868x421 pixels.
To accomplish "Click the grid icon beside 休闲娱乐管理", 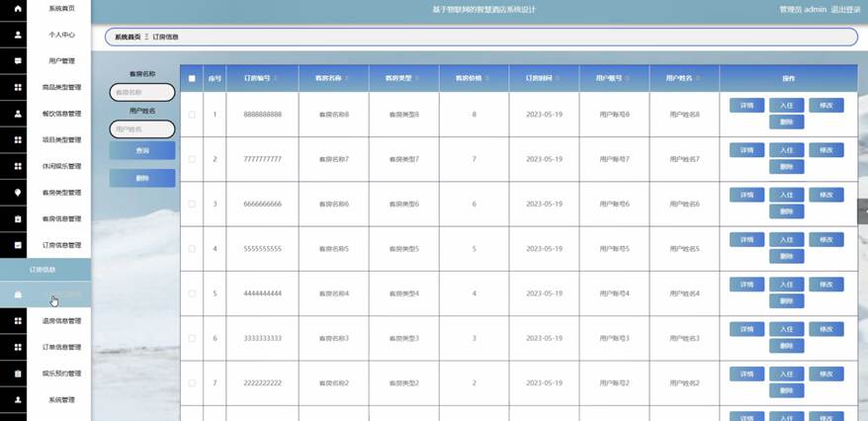I will click(x=18, y=166).
